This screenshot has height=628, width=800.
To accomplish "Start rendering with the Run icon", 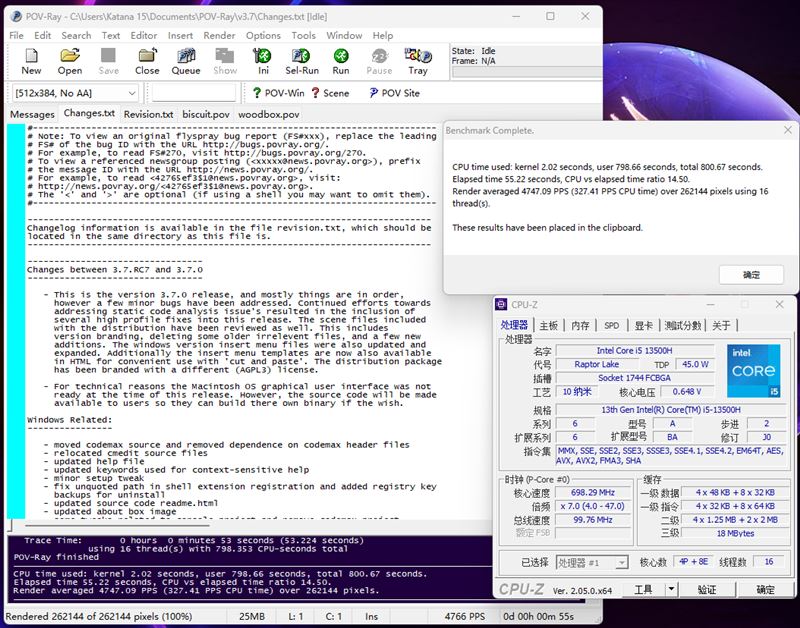I will pos(341,61).
